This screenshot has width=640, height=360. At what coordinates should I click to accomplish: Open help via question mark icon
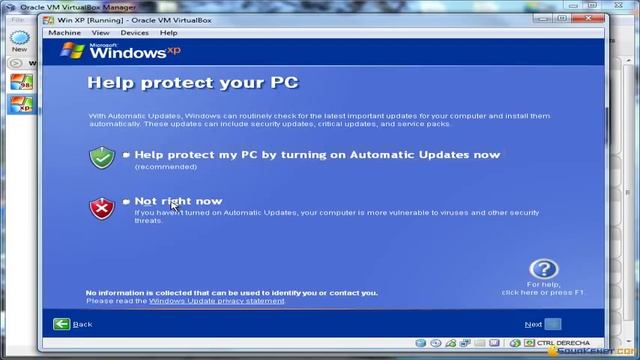[544, 269]
